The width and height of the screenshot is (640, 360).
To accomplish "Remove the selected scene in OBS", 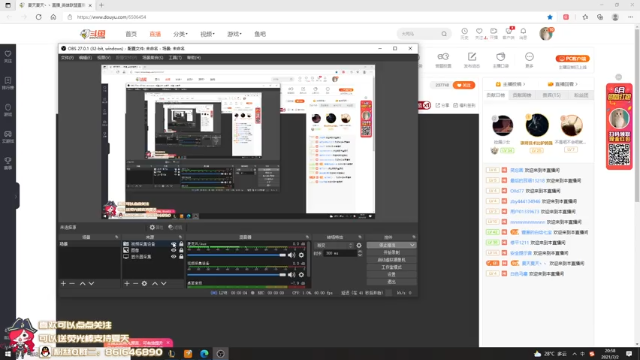I will click(x=72, y=283).
